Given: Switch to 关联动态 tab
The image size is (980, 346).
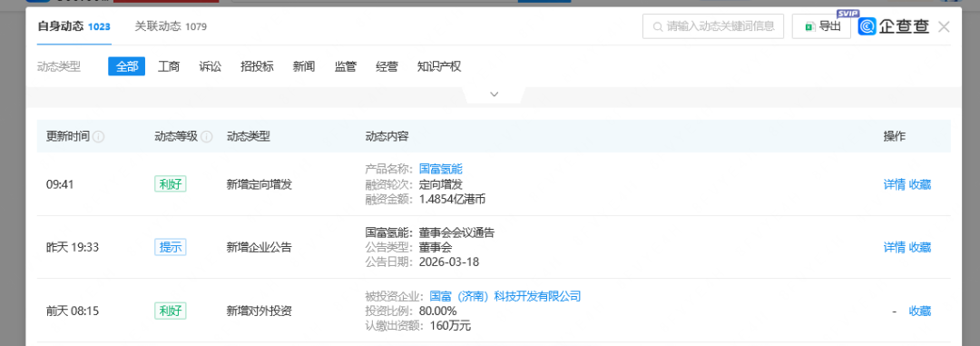Looking at the screenshot, I should (x=171, y=26).
